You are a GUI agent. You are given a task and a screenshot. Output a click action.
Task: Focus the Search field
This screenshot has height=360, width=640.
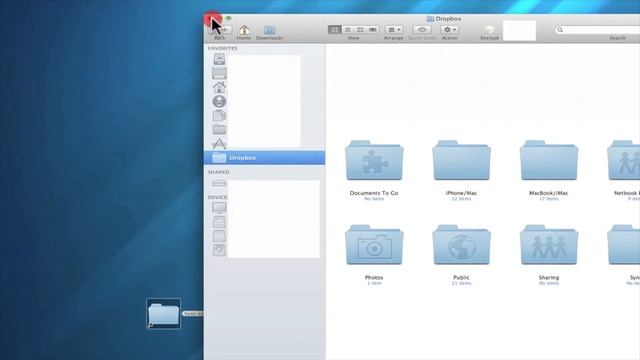597,30
